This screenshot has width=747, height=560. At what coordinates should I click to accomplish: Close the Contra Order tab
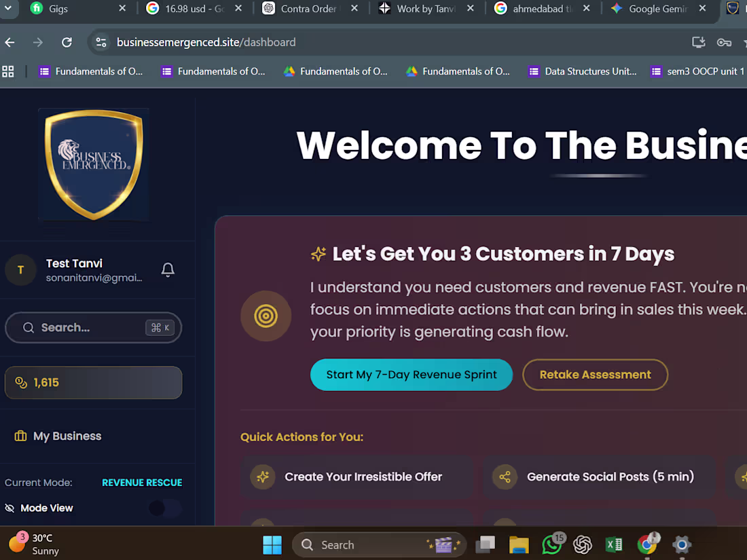pyautogui.click(x=354, y=9)
